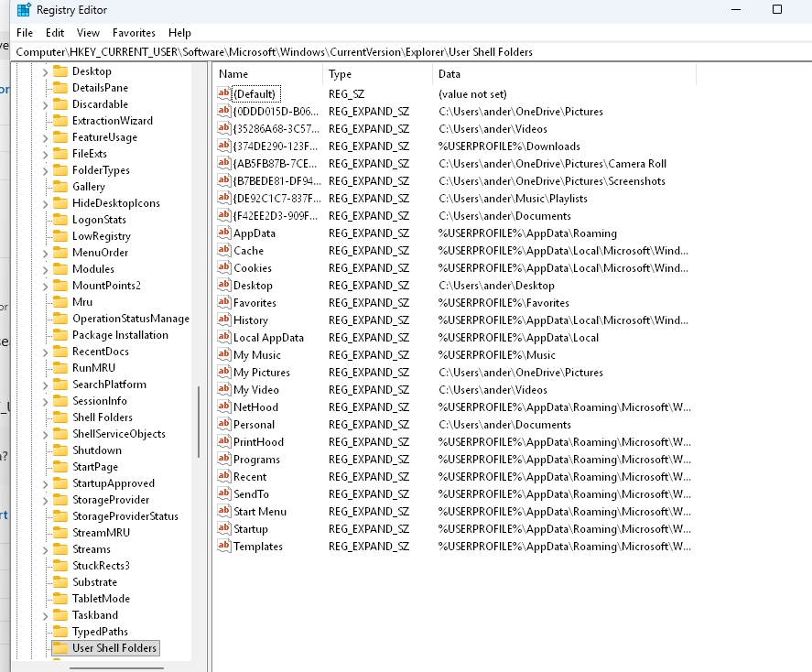Screen dimensions: 812x672
Task: Click the Screenshots path data cell
Action: (551, 181)
